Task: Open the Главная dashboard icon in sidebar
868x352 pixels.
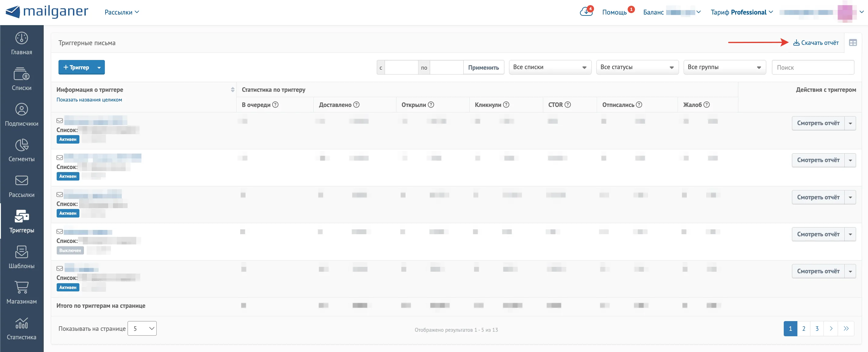Action: (x=22, y=38)
